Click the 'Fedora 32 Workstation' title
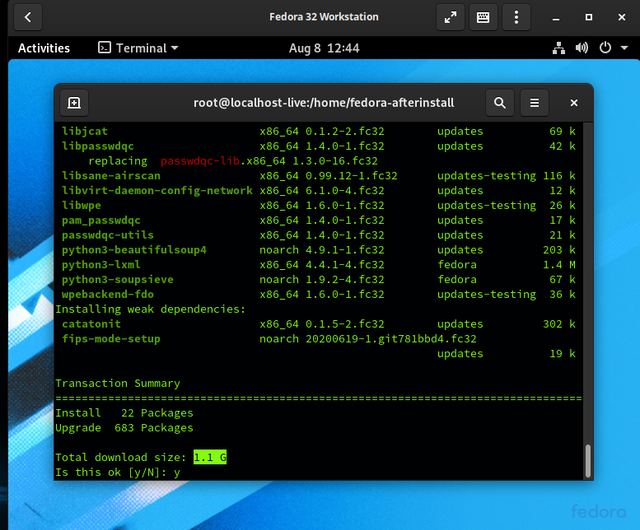 [x=324, y=17]
